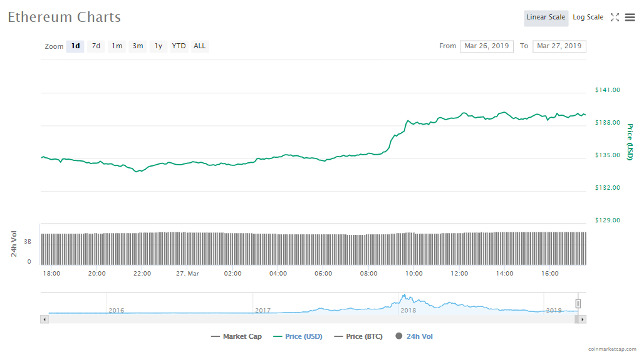644x357 pixels.
Task: Click the From date field
Action: [x=487, y=46]
